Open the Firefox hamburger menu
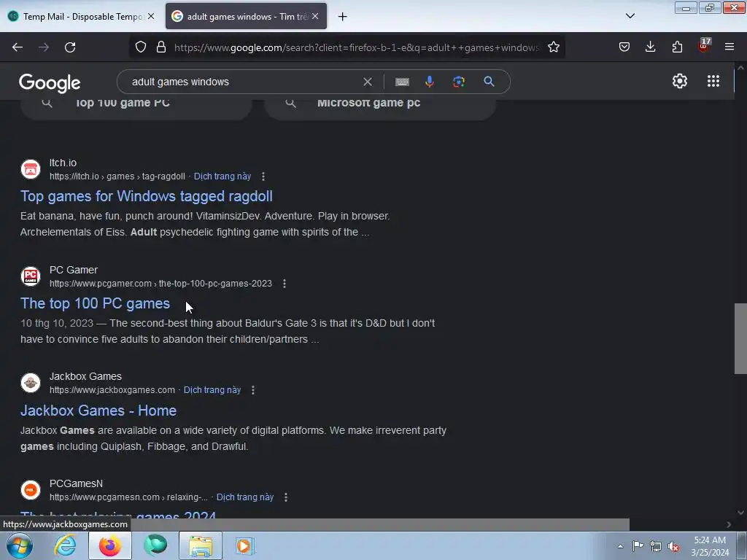The height and width of the screenshot is (560, 747). [x=729, y=47]
